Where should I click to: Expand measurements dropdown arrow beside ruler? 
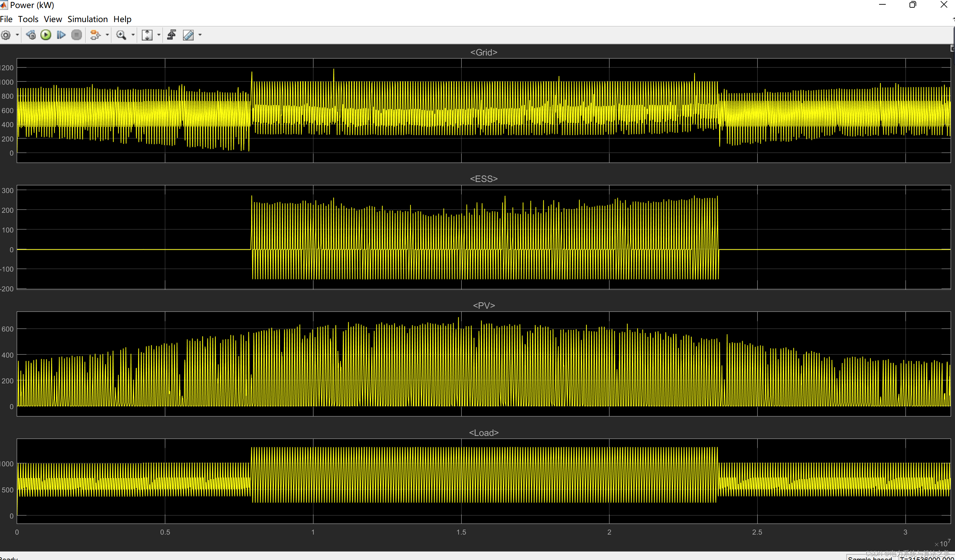tap(200, 35)
